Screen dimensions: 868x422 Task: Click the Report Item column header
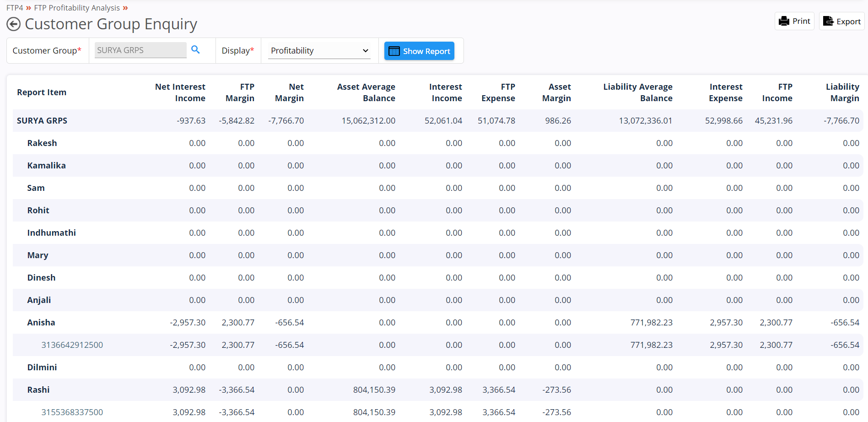point(42,92)
